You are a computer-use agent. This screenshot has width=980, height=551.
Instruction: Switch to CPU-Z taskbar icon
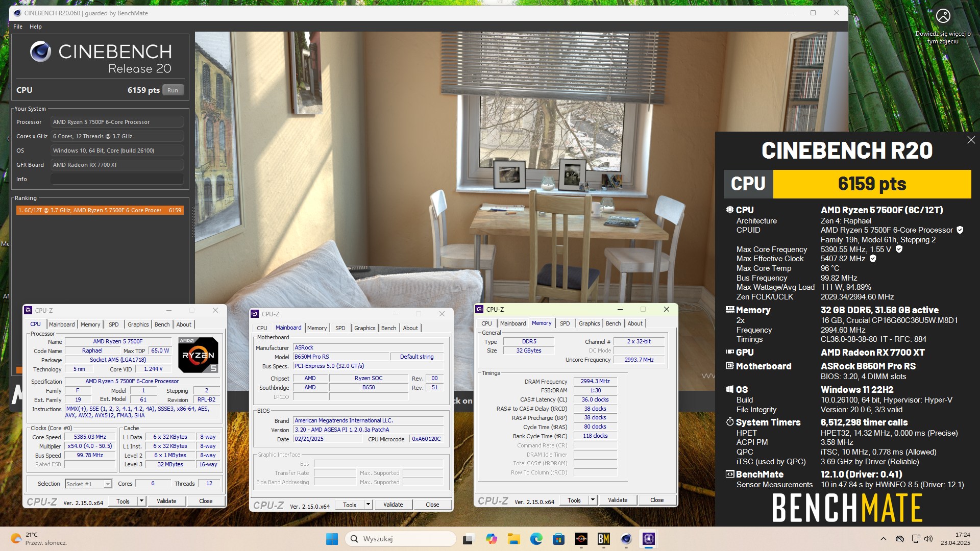649,539
